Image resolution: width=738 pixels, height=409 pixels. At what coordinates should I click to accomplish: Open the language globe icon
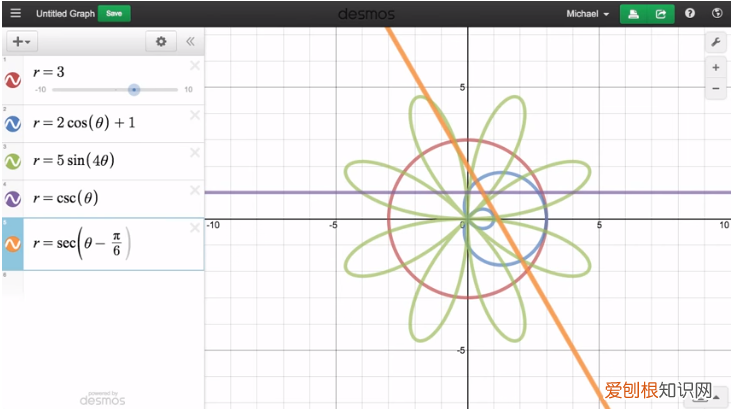[717, 14]
